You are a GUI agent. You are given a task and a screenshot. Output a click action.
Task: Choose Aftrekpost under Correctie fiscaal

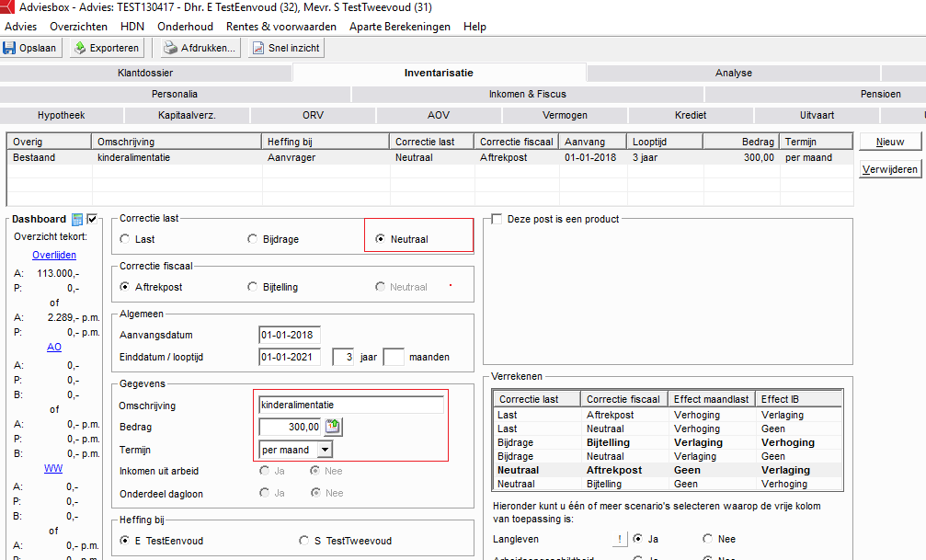[125, 287]
